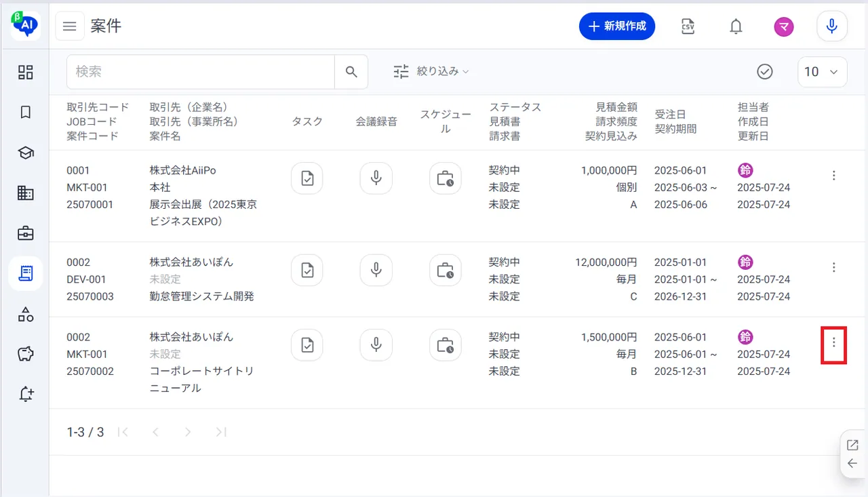Select the 株式会社AiiPo company name
The width and height of the screenshot is (868, 497).
tap(183, 170)
